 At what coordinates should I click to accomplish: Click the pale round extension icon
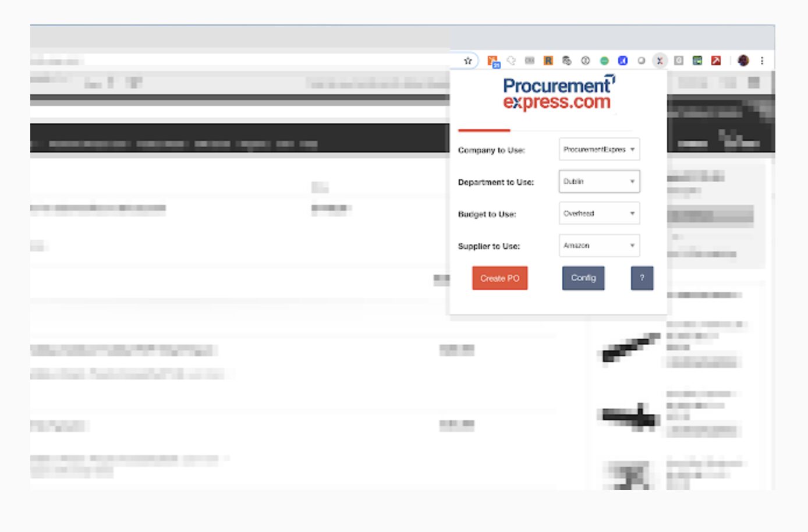pyautogui.click(x=642, y=61)
